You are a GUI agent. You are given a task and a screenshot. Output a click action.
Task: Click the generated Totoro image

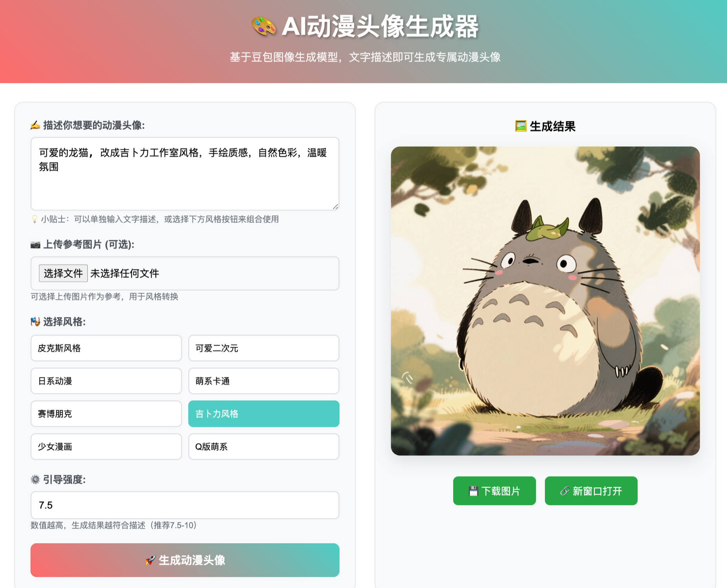[x=545, y=301]
